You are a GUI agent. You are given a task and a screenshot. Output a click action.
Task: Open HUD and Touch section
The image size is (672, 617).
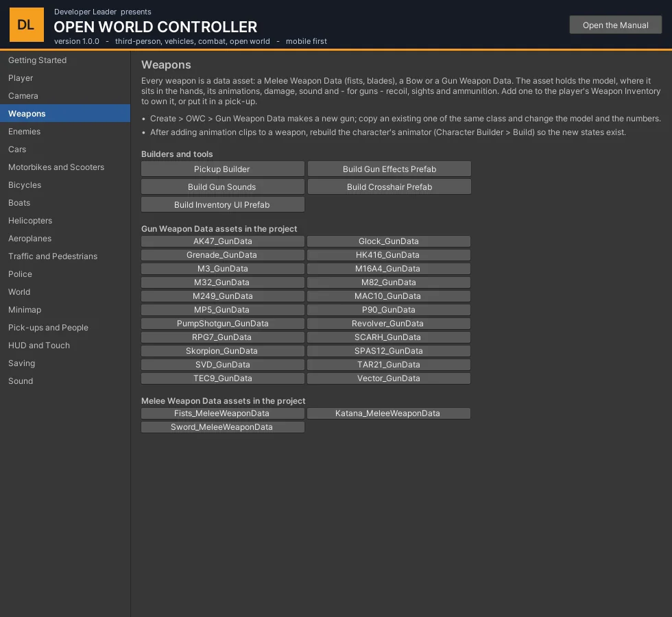coord(65,346)
